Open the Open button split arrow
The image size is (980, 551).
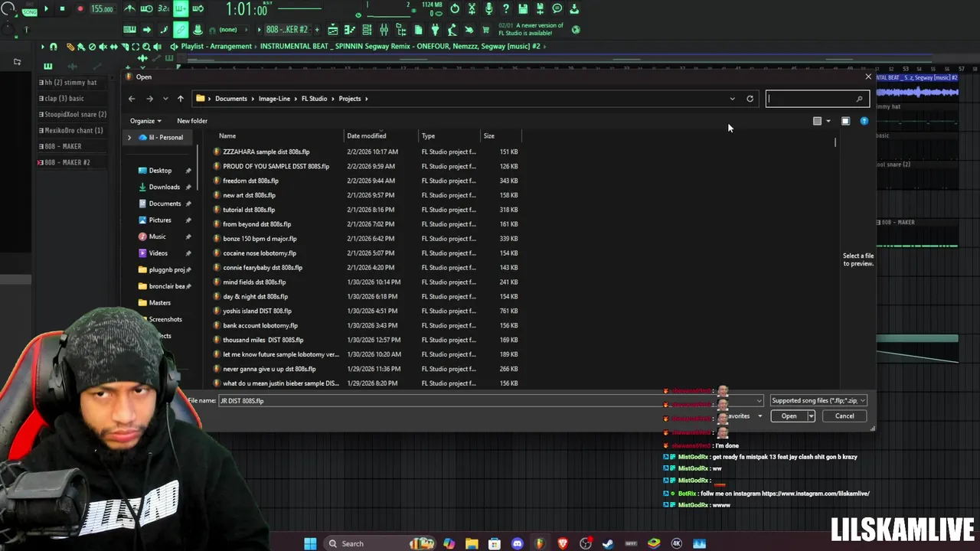point(811,416)
